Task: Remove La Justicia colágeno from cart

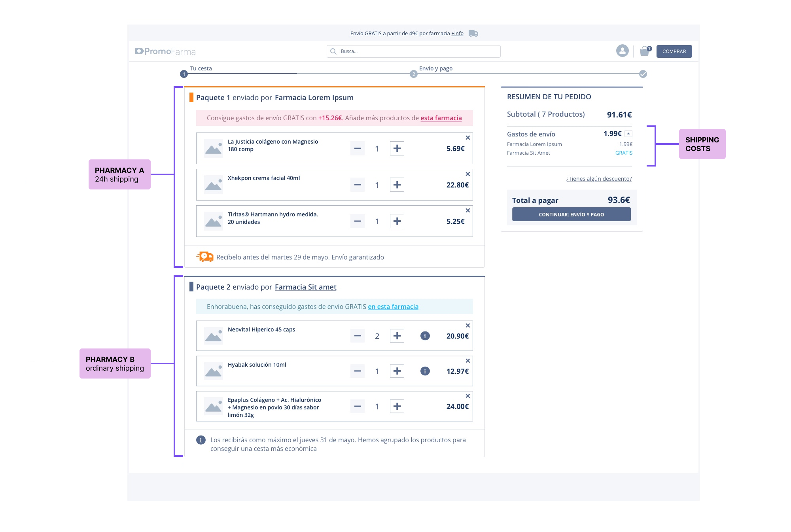Action: coord(468,138)
